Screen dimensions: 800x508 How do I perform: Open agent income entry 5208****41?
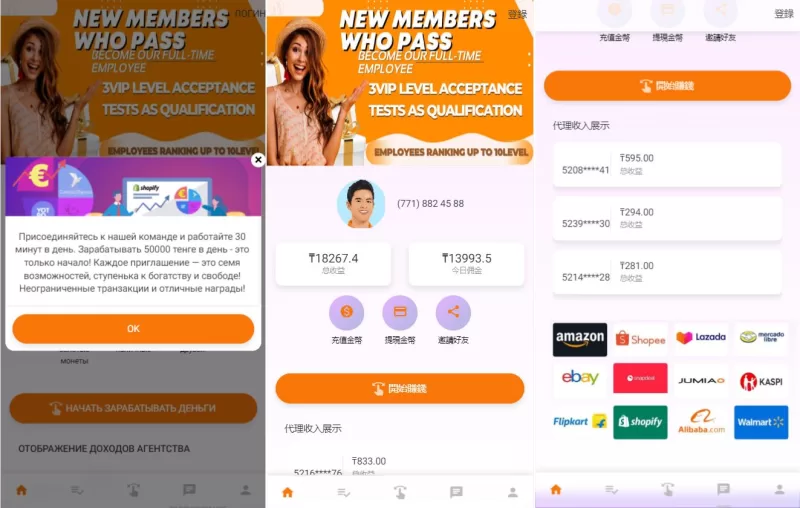pyautogui.click(x=667, y=165)
